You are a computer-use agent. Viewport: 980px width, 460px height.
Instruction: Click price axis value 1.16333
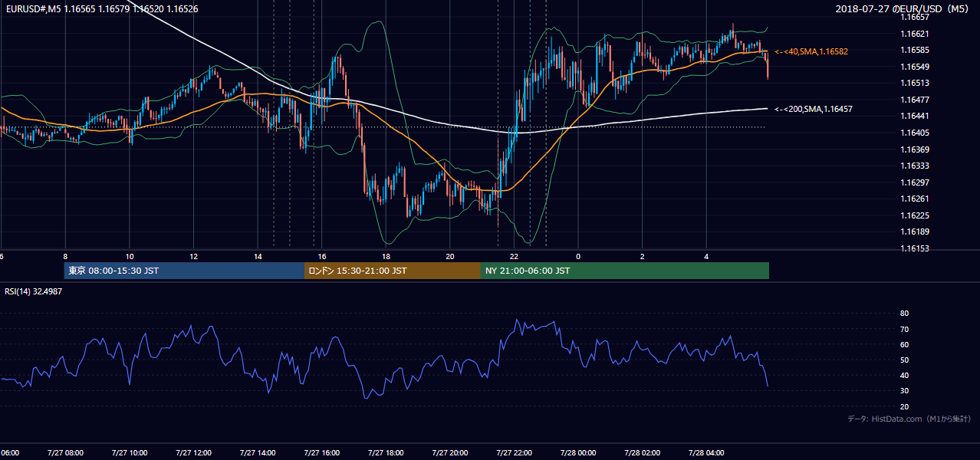click(x=914, y=166)
